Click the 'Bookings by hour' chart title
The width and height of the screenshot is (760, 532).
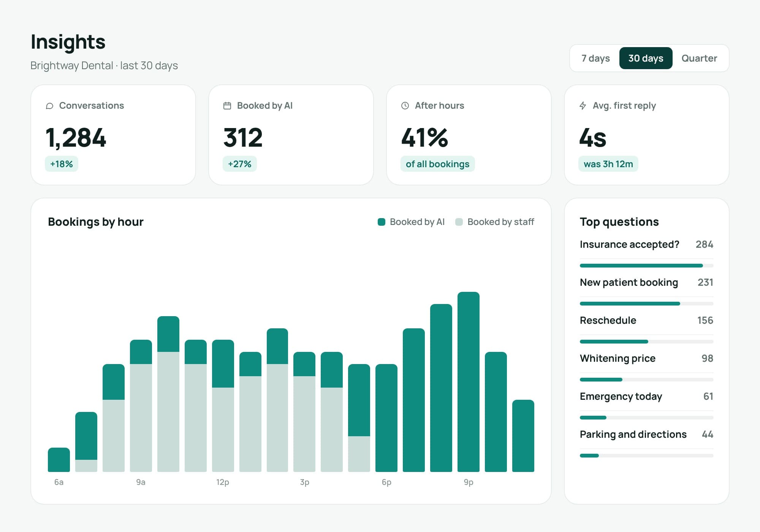coord(96,222)
